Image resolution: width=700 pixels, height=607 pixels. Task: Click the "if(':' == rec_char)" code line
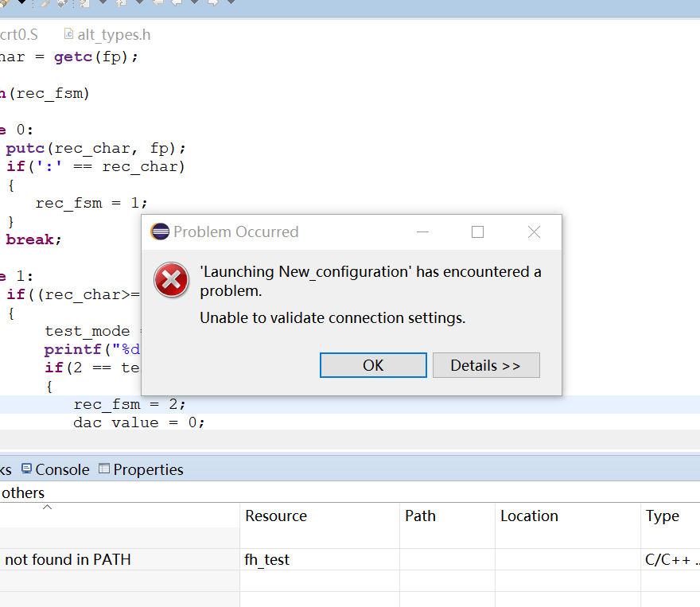tap(95, 166)
